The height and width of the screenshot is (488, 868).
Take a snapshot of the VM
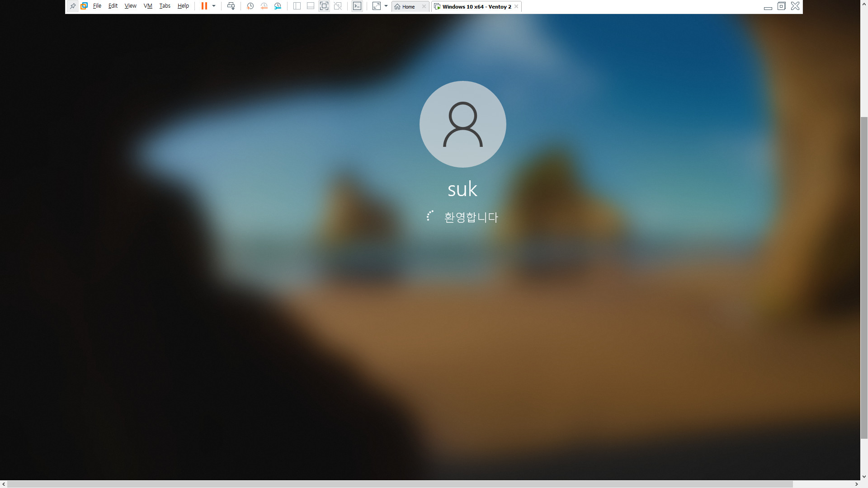(x=250, y=6)
